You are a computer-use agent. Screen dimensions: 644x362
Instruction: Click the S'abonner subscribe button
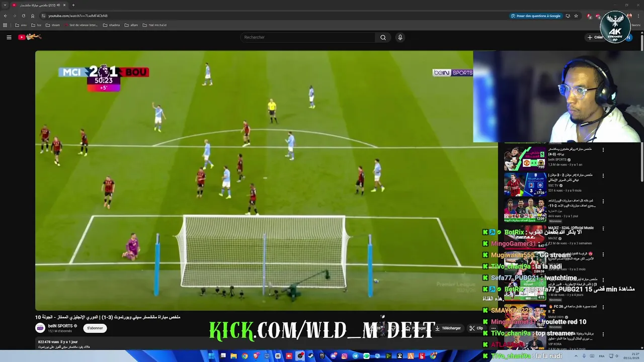click(x=95, y=328)
